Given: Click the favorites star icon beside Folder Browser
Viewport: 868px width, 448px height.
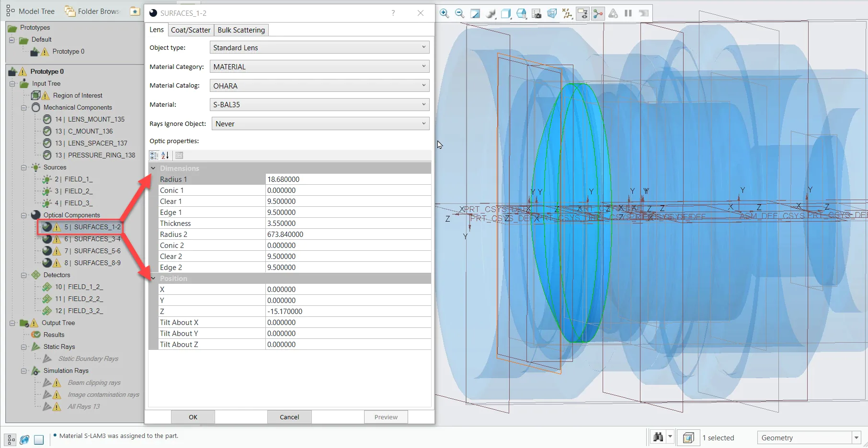Looking at the screenshot, I should coord(135,11).
